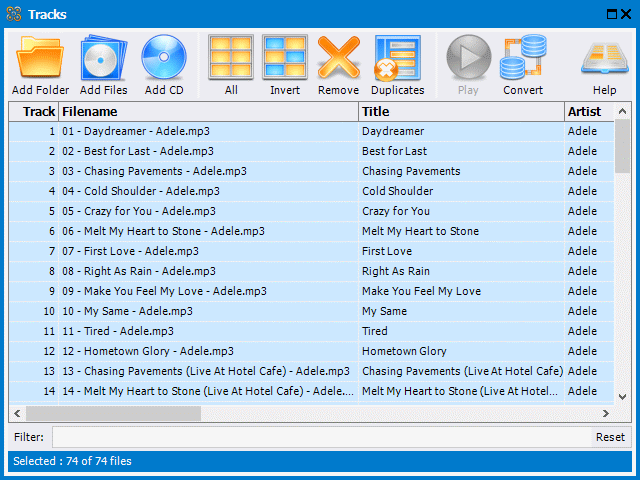Viewport: 640px width, 480px height.
Task: Click the horizontal scrollbar thumb
Action: pos(113,413)
